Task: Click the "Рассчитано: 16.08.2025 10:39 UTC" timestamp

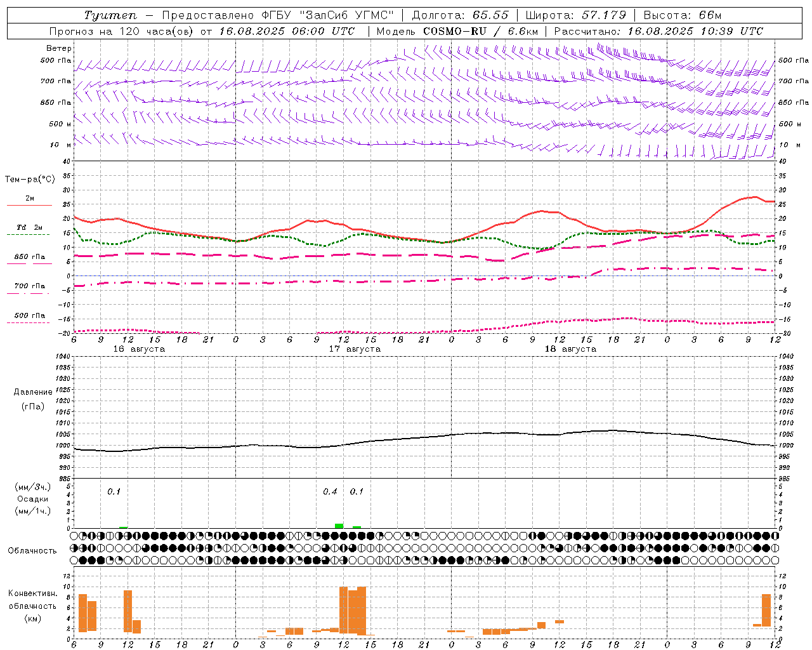Action: pyautogui.click(x=658, y=31)
